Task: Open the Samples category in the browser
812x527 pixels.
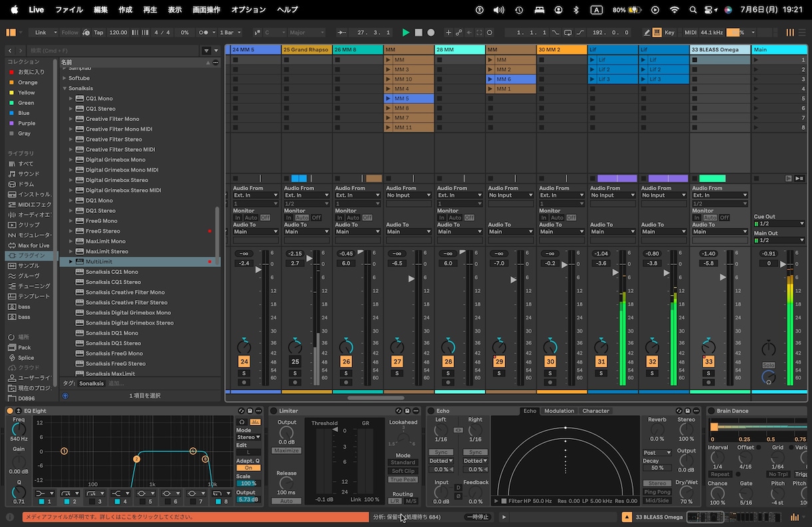Action: tap(29, 265)
